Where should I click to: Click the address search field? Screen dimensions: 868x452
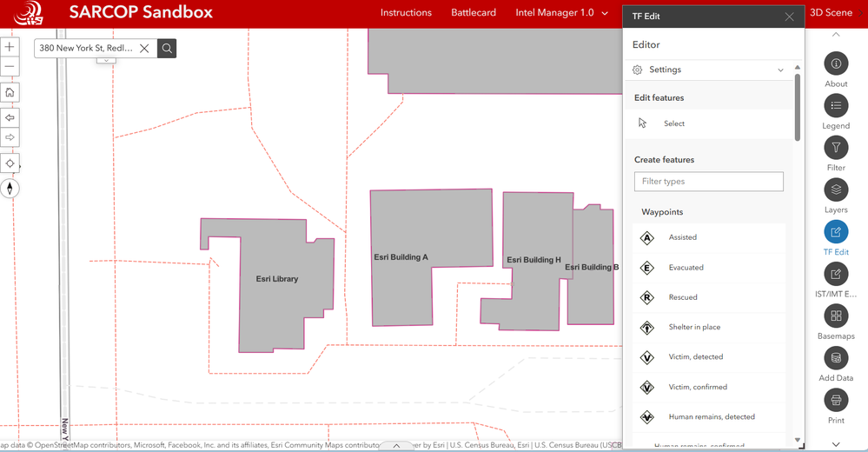point(86,48)
